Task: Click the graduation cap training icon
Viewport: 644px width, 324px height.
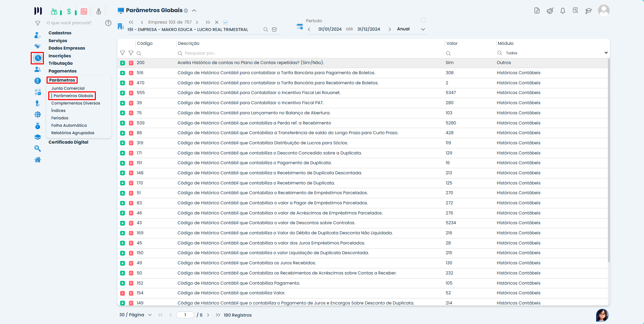Action: tap(589, 11)
